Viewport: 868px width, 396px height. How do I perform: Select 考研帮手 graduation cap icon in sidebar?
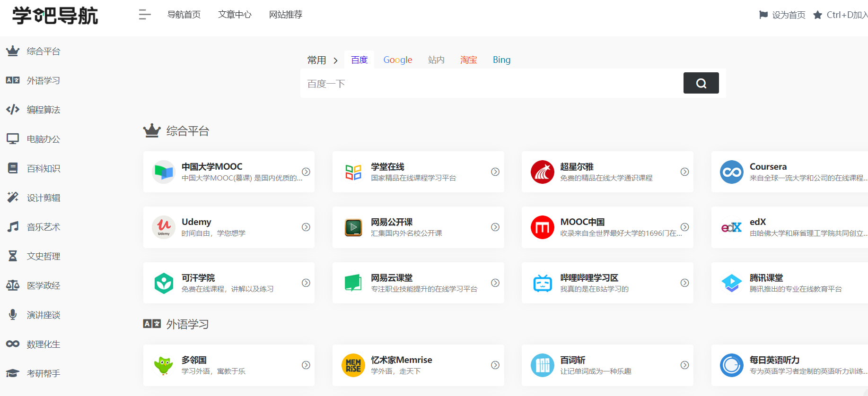pyautogui.click(x=13, y=373)
